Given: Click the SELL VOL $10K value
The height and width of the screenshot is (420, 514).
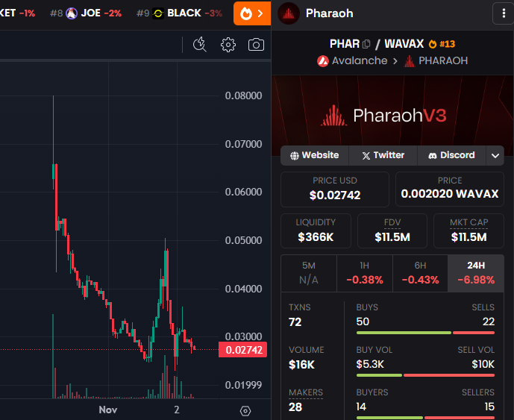Looking at the screenshot, I should [x=483, y=365].
